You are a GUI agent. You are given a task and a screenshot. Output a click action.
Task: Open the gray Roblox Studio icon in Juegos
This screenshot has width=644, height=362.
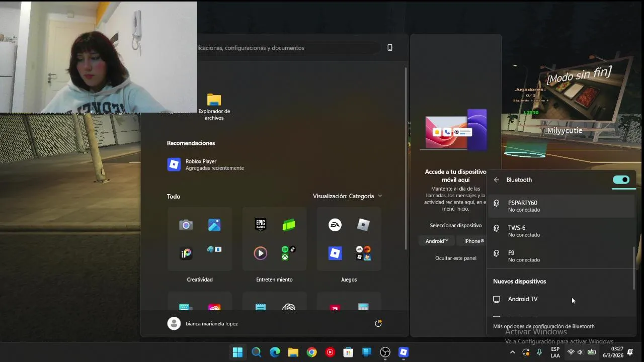click(x=363, y=225)
